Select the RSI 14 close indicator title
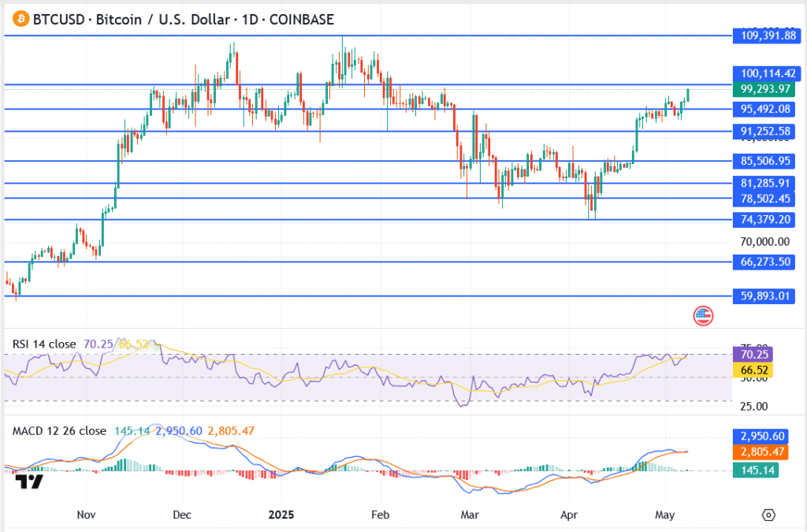Screen dimensions: 807x532 click(44, 344)
